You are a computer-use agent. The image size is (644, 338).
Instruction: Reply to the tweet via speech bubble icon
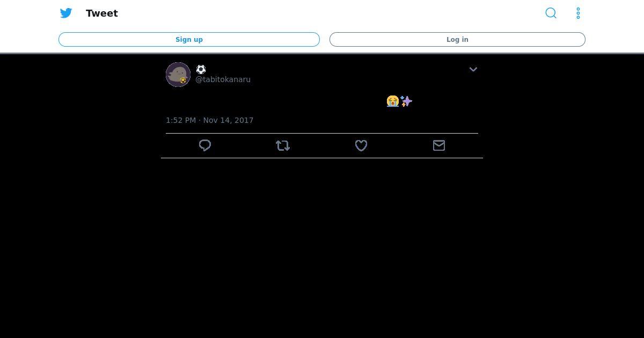(205, 145)
